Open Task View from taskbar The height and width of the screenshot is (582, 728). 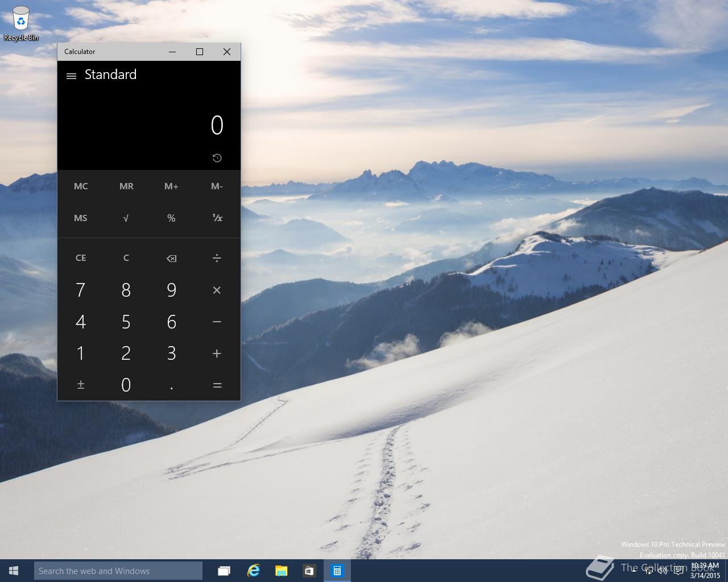pyautogui.click(x=224, y=571)
